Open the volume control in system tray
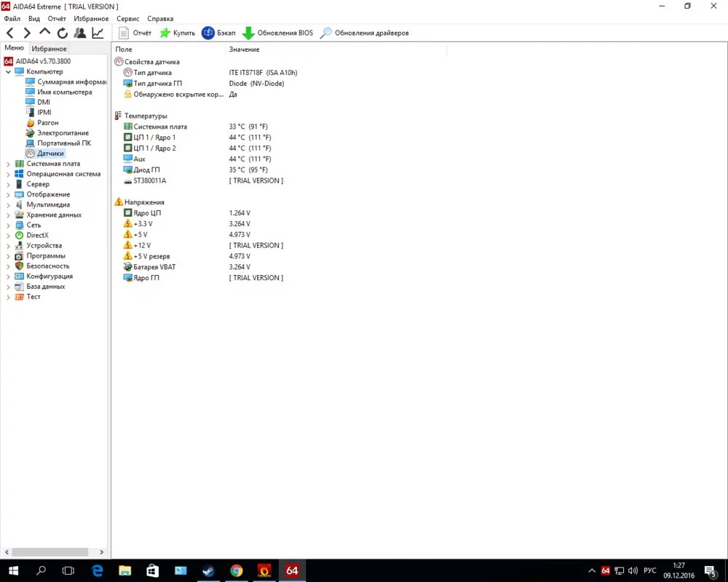The image size is (728, 582). pos(633,570)
